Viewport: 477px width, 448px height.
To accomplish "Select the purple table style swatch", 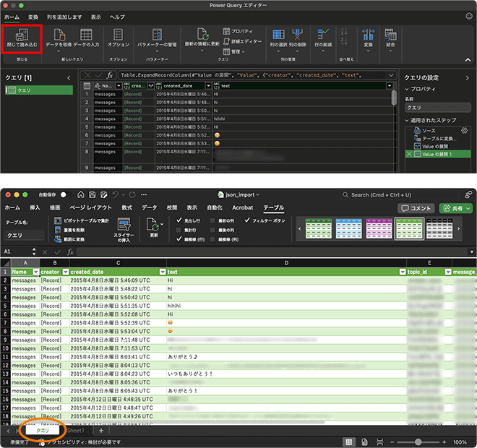I will [379, 229].
